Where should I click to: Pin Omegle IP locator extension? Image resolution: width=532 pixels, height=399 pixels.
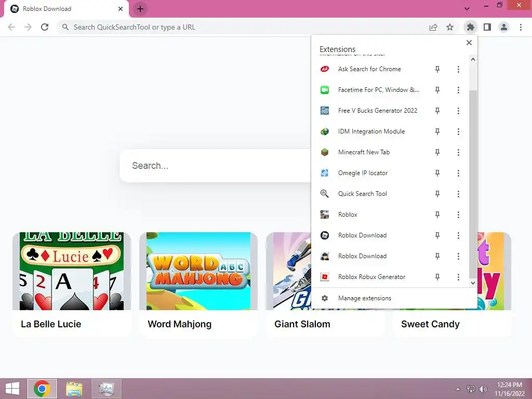[437, 173]
